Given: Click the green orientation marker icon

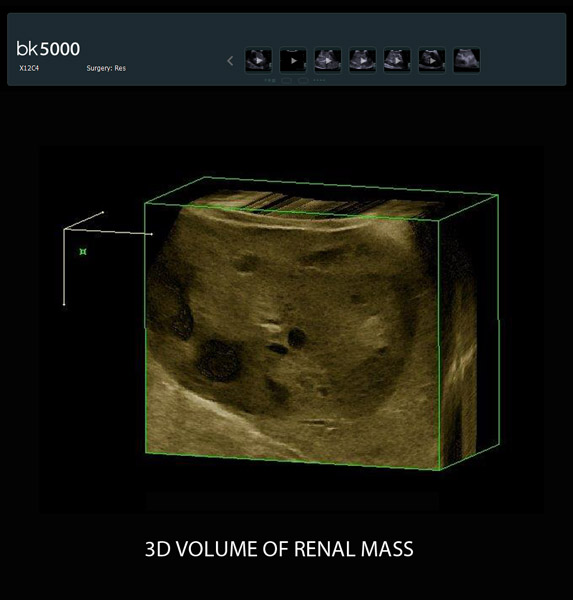Looking at the screenshot, I should 83,251.
